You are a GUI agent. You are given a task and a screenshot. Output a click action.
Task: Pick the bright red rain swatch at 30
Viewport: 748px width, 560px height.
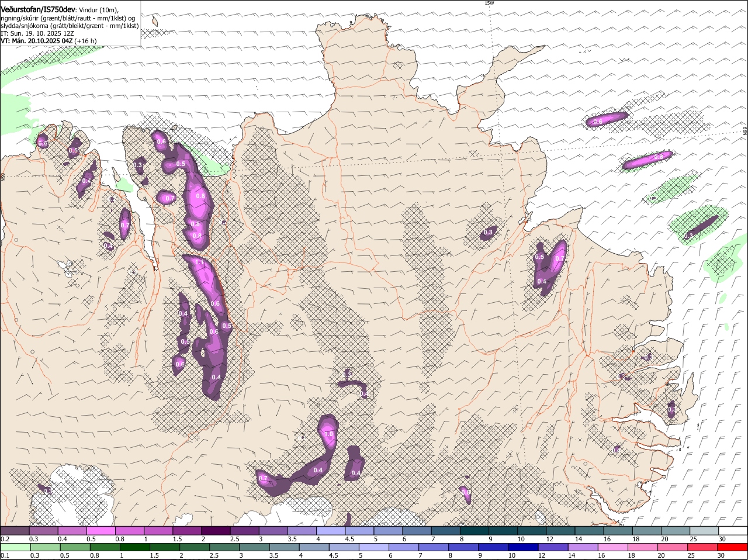pos(733,547)
